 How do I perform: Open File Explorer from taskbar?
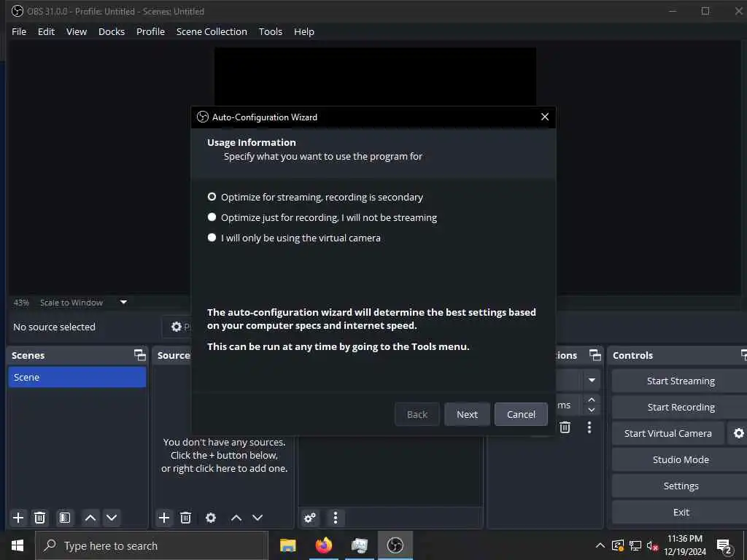click(x=287, y=545)
